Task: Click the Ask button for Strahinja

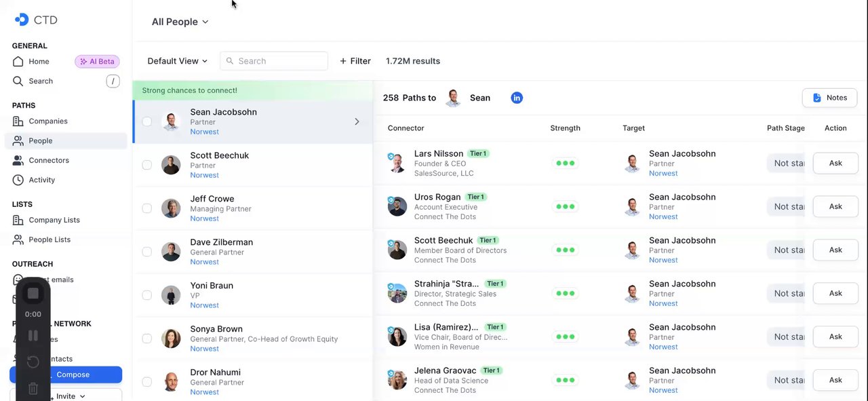Action: (835, 293)
